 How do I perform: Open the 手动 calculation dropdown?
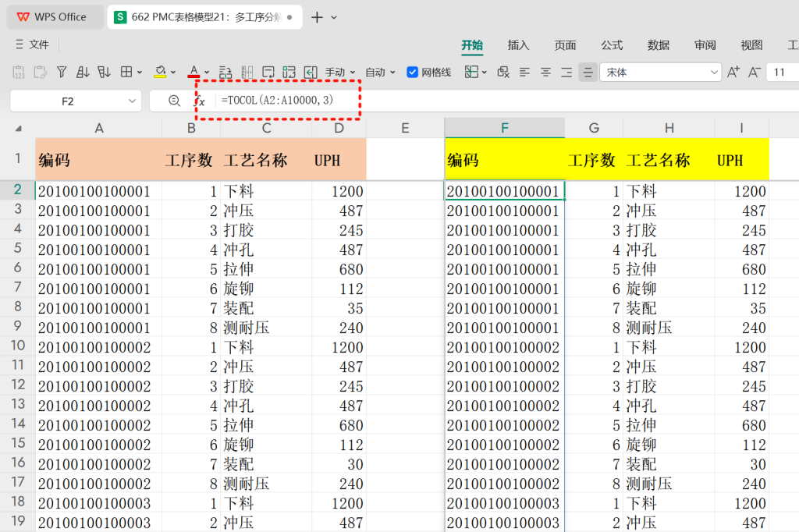pyautogui.click(x=340, y=73)
